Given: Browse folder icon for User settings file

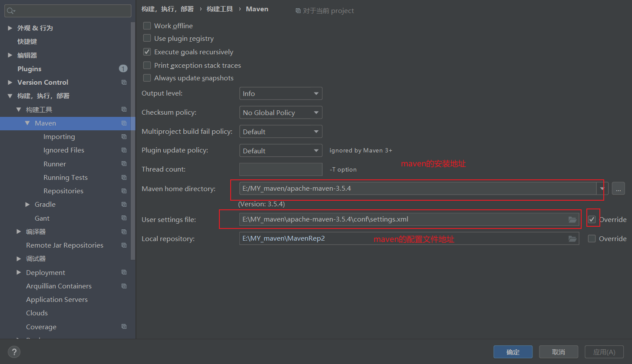Looking at the screenshot, I should click(x=572, y=220).
